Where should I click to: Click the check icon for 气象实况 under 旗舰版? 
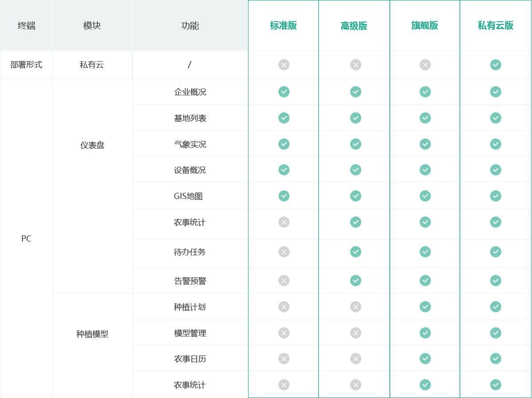click(x=425, y=144)
